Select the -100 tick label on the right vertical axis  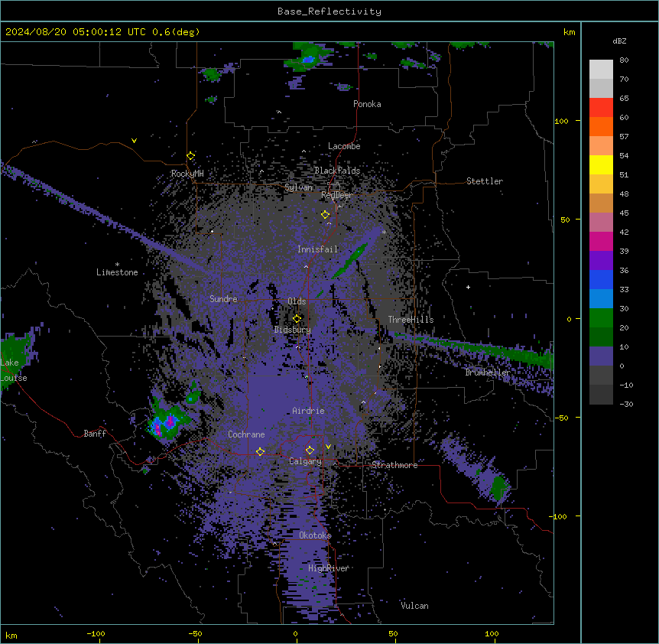[x=559, y=516]
